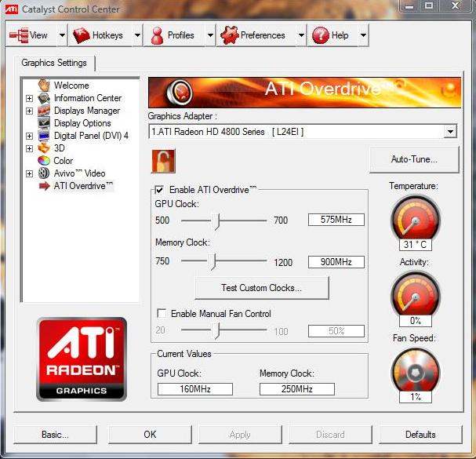
Task: Click the Overdrive banner round emblem
Action: point(180,92)
